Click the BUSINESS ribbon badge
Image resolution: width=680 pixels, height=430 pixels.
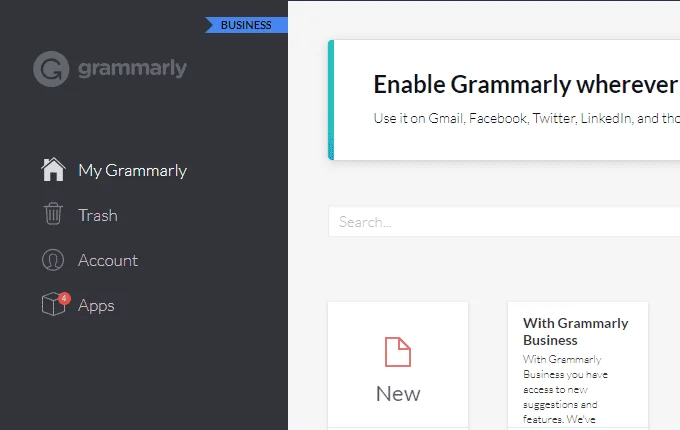click(x=246, y=25)
